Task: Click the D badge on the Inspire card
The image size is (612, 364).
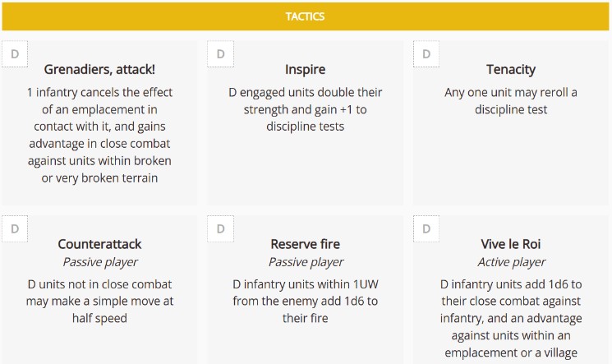Action: pyautogui.click(x=220, y=54)
